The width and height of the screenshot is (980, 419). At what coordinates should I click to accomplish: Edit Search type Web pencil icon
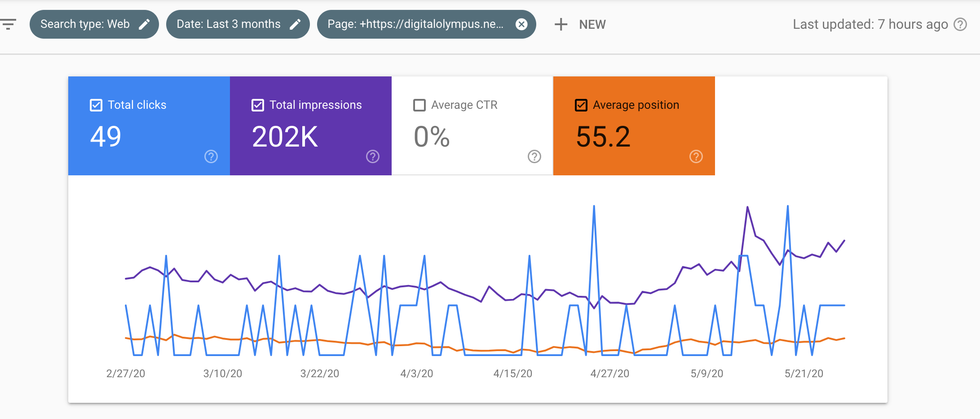pyautogui.click(x=144, y=24)
